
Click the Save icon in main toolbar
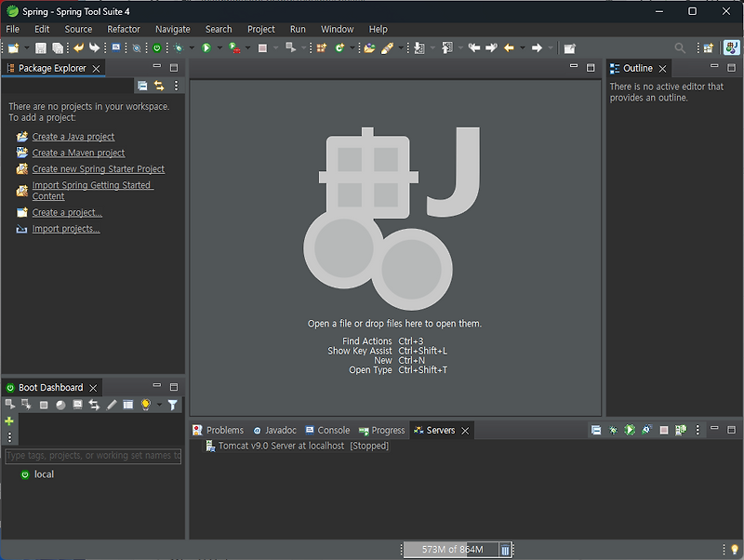point(40,48)
